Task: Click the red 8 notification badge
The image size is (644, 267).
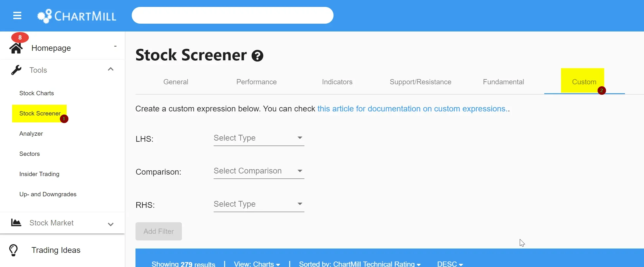Action: point(20,38)
